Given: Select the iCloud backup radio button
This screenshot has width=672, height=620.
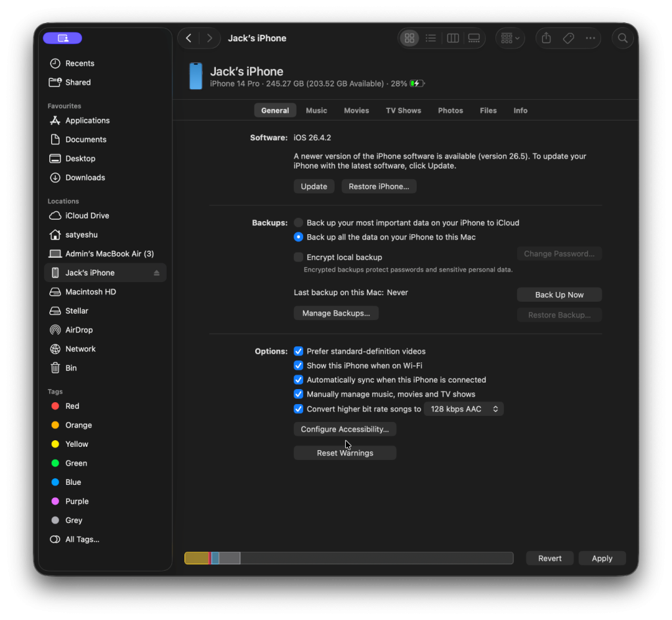Looking at the screenshot, I should point(299,223).
